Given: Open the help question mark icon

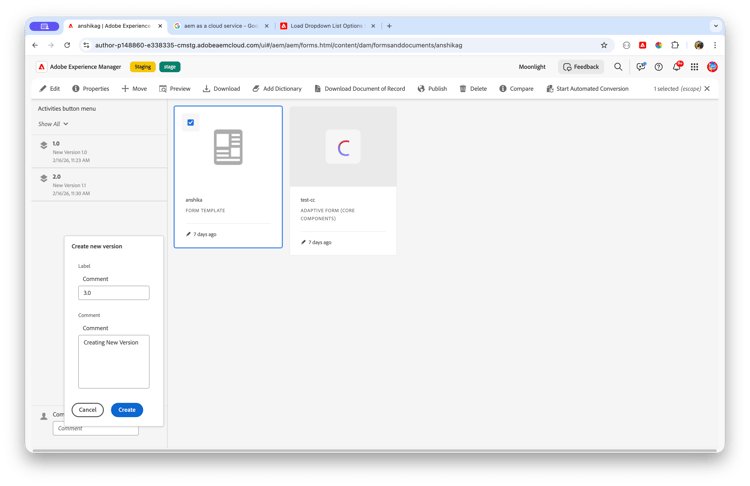Looking at the screenshot, I should (x=659, y=67).
